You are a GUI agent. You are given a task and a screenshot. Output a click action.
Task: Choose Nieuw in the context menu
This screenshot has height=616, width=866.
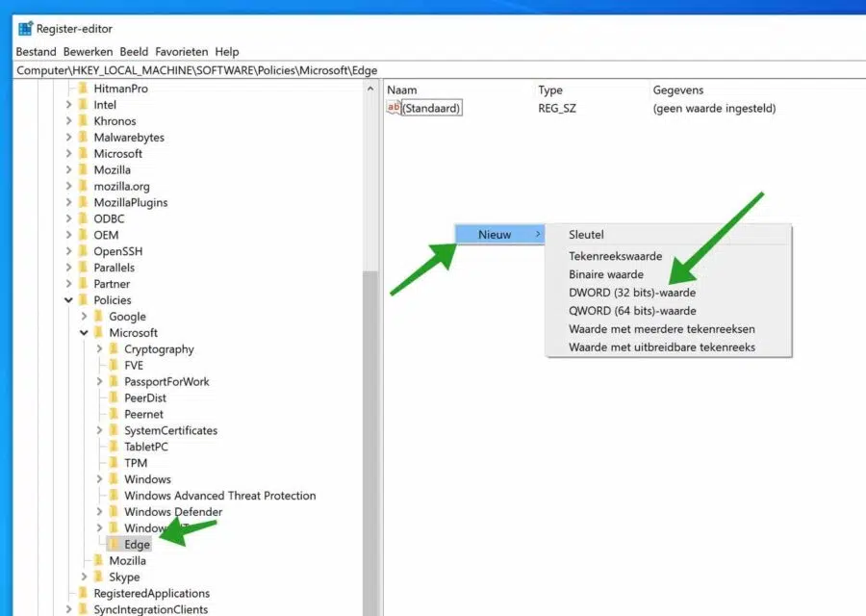click(x=499, y=234)
